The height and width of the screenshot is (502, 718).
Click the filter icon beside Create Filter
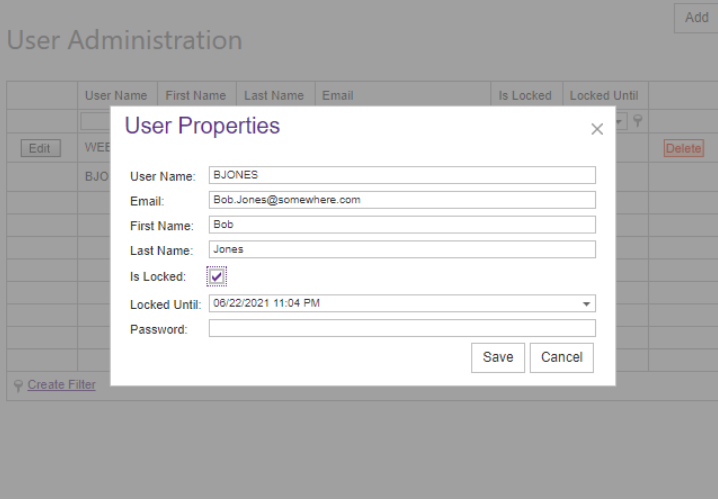pyautogui.click(x=18, y=385)
